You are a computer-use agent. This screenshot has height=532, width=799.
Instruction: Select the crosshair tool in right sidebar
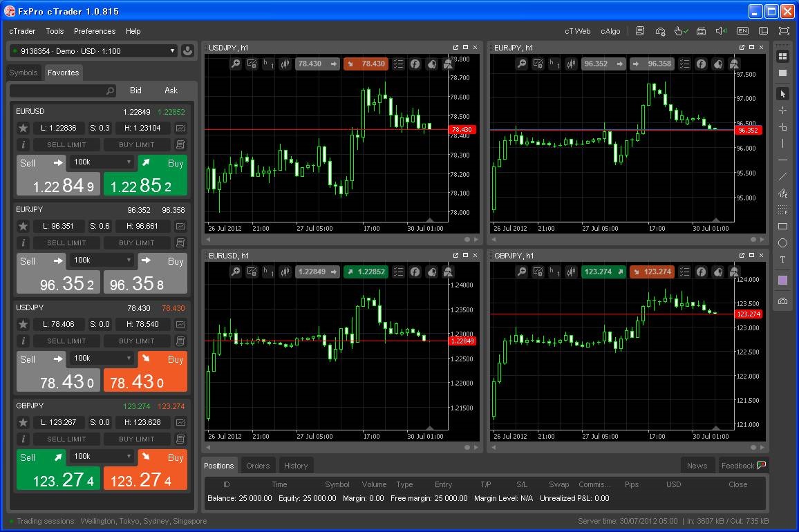tap(782, 110)
